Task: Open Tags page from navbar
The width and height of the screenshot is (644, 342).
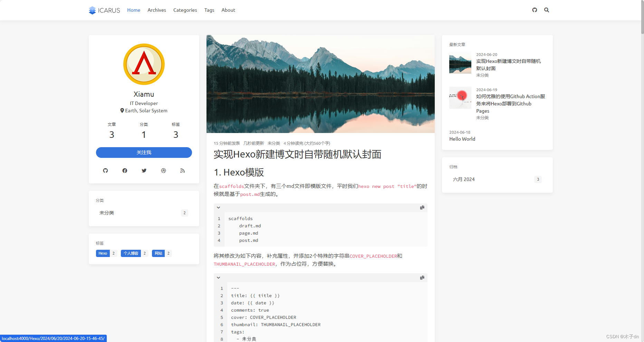Action: coord(209,10)
